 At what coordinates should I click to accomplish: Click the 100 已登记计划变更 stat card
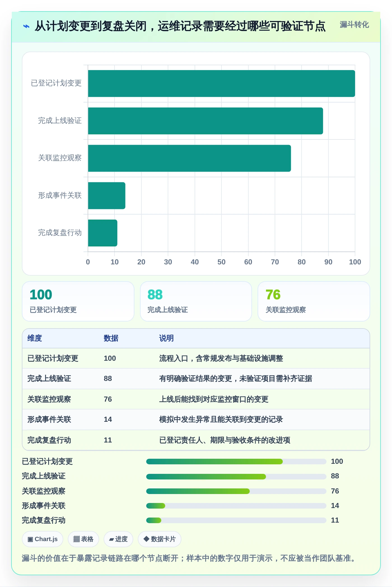(78, 301)
